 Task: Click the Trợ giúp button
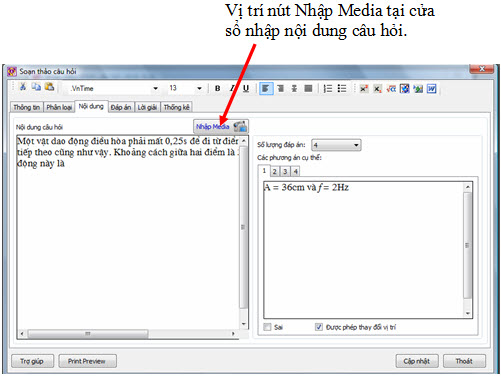(32, 361)
